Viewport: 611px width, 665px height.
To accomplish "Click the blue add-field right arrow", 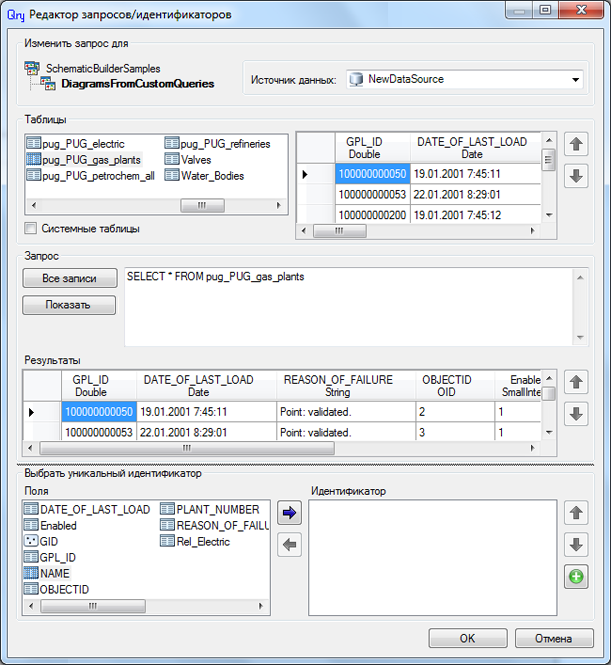I will [288, 513].
